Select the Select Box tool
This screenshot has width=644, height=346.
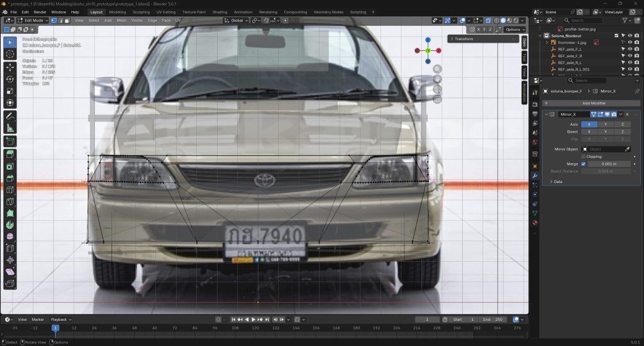pyautogui.click(x=10, y=42)
